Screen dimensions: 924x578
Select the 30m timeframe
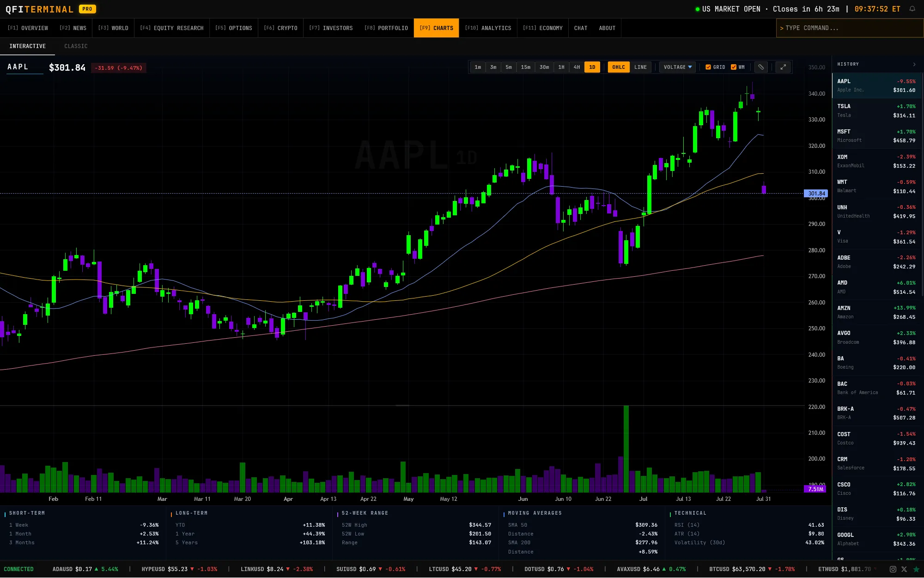point(544,67)
